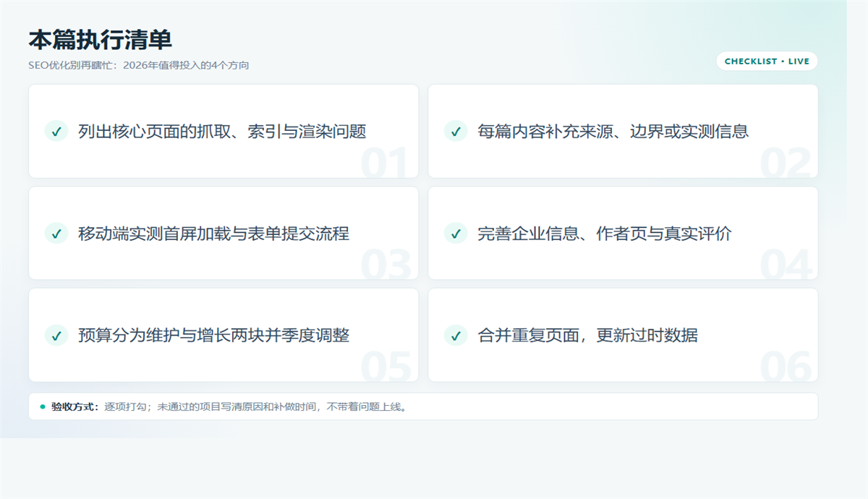Click text 完善企业信息、作者页与真实评价
This screenshot has width=868, height=499.
(x=605, y=234)
